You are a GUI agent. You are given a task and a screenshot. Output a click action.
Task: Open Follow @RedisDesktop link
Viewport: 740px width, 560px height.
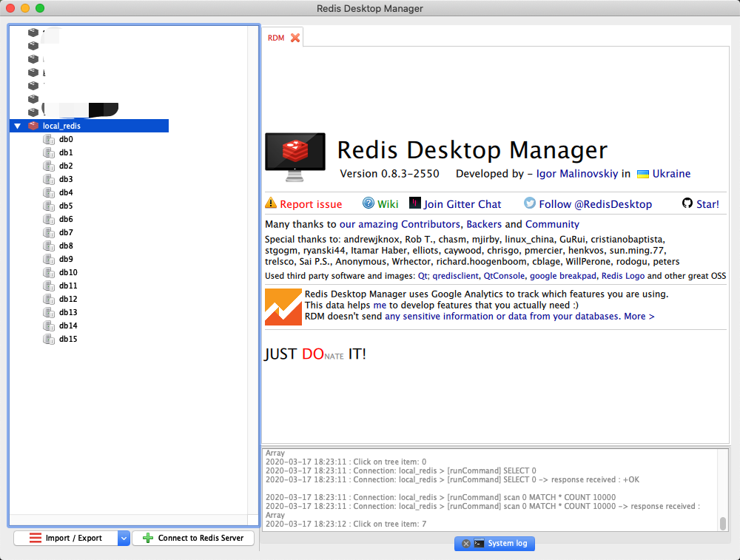click(x=595, y=204)
